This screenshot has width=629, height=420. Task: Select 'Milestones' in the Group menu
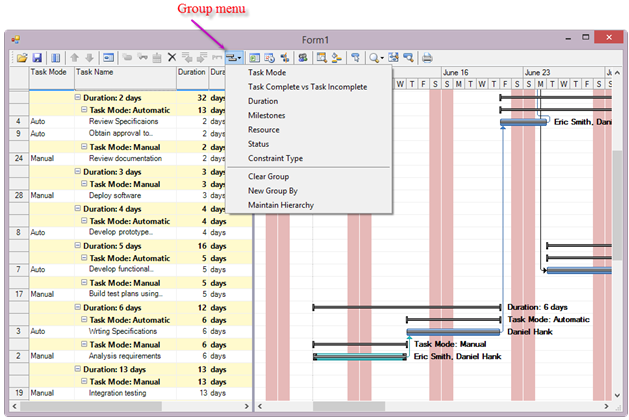pos(265,115)
